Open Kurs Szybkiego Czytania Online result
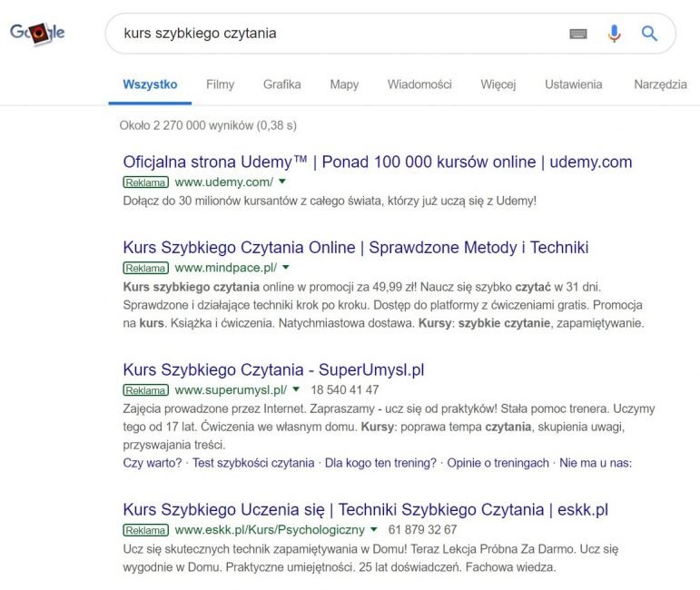 point(356,247)
